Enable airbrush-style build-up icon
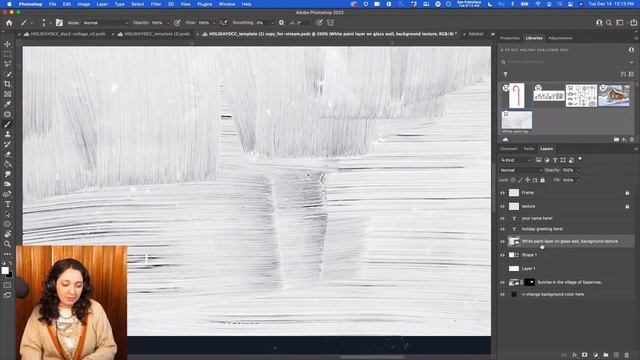This screenshot has height=360, width=640. [224, 23]
